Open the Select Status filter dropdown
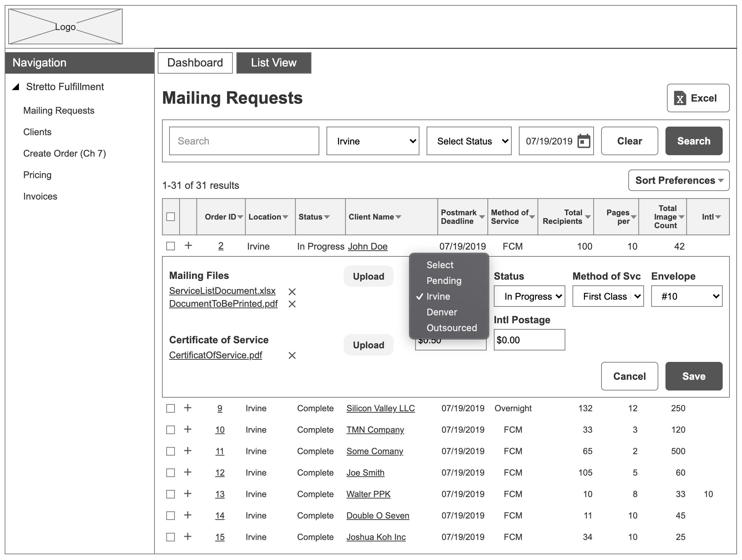 pos(469,141)
